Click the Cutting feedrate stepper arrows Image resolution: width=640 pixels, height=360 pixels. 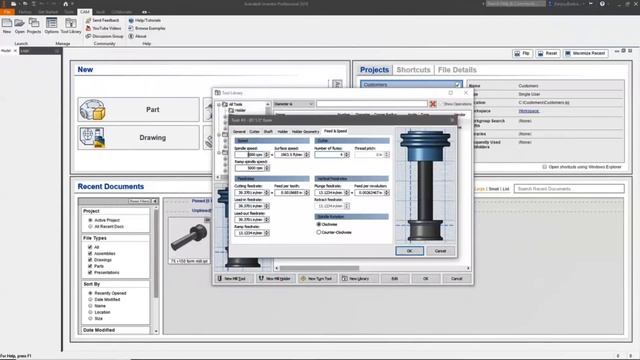click(x=267, y=192)
